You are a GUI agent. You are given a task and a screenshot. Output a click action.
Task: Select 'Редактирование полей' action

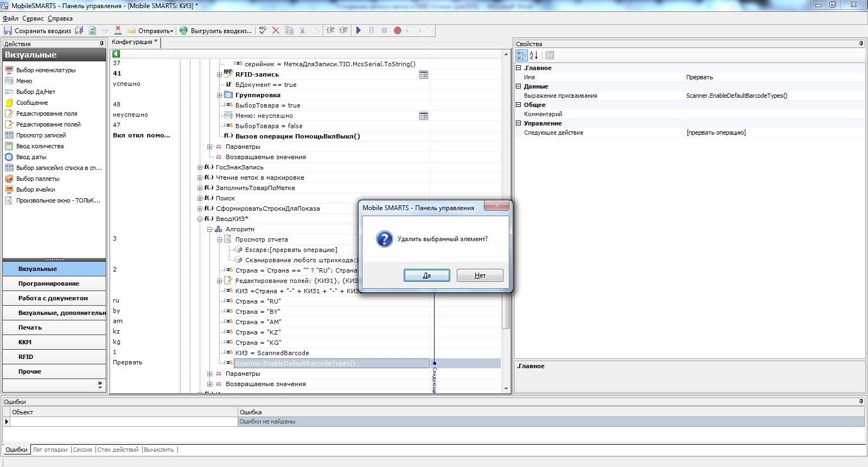click(48, 124)
